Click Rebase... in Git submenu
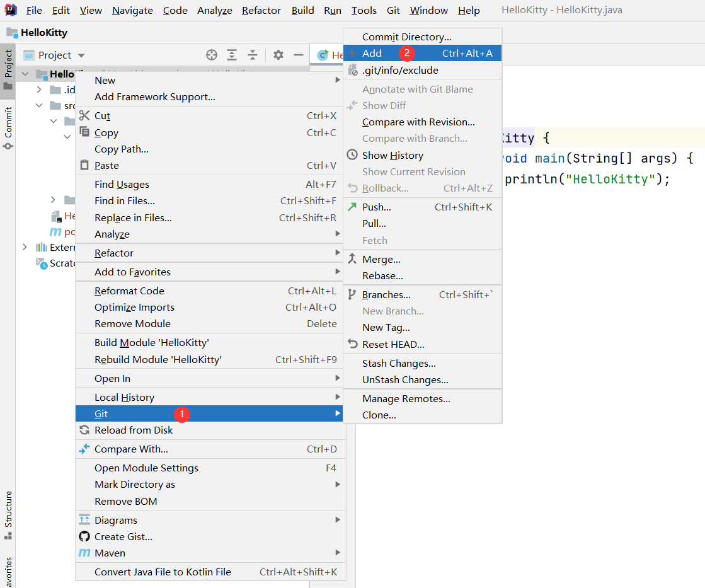This screenshot has height=588, width=705. (422, 276)
